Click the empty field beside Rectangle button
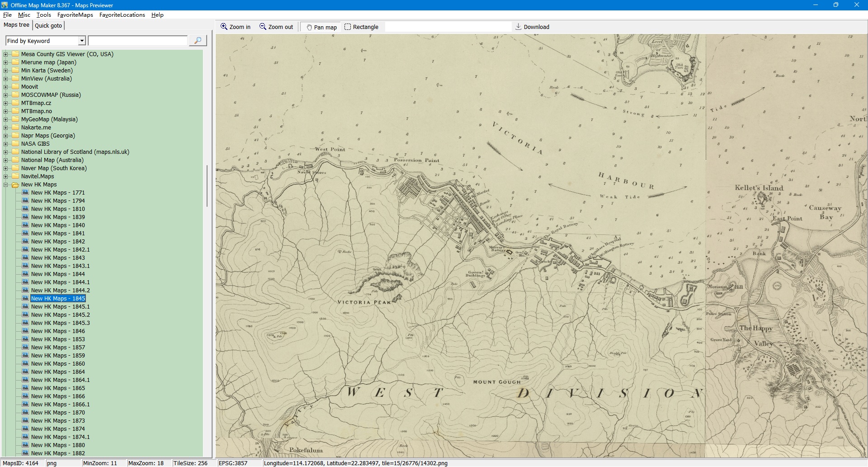This screenshot has width=868, height=467. (x=448, y=27)
